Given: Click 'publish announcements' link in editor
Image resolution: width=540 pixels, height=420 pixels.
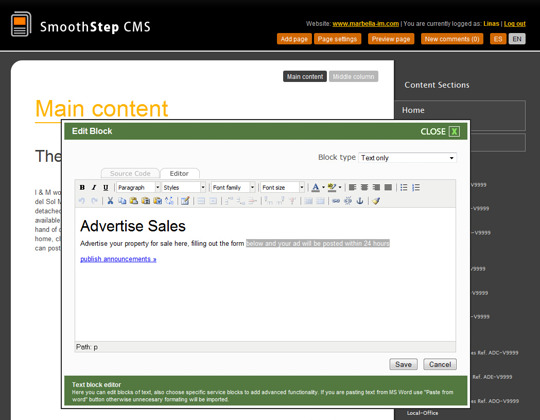Looking at the screenshot, I should (x=118, y=259).
